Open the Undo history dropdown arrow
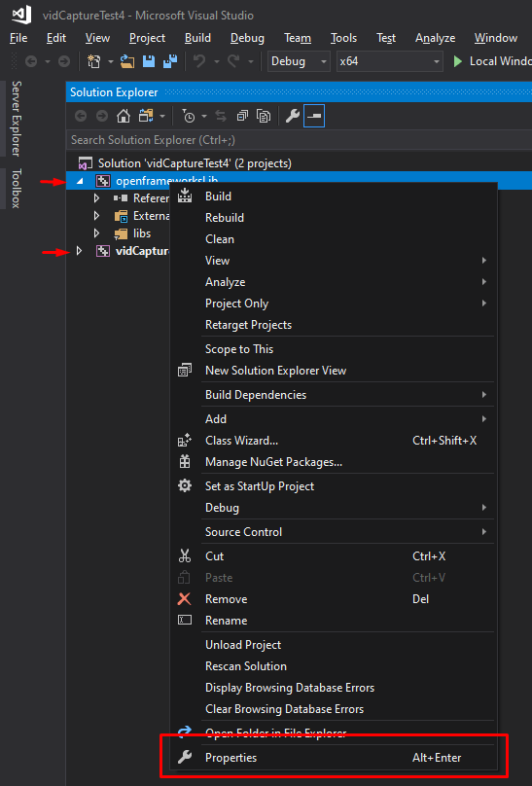532x786 pixels. point(217,62)
